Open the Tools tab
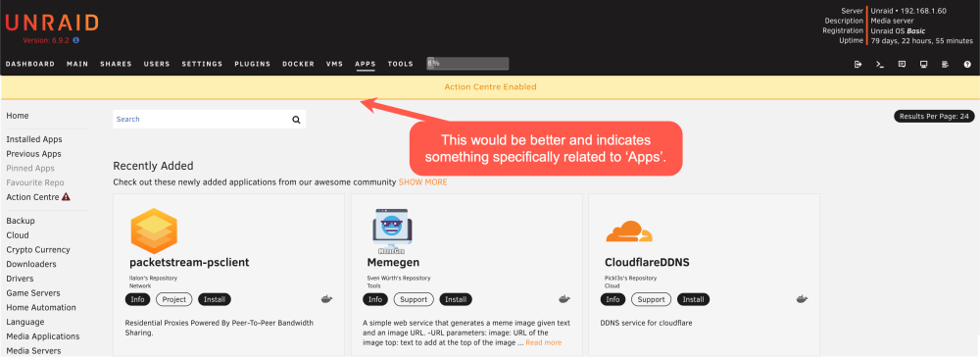Screen dimensions: 980x360 click(x=401, y=64)
